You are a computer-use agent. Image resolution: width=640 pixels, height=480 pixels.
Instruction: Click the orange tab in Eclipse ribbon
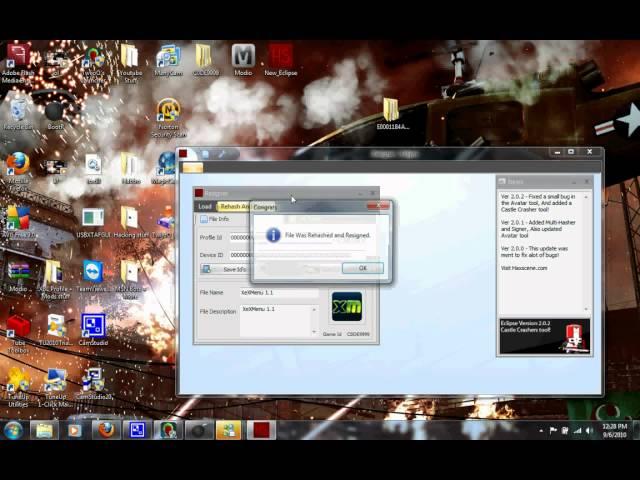[193, 168]
